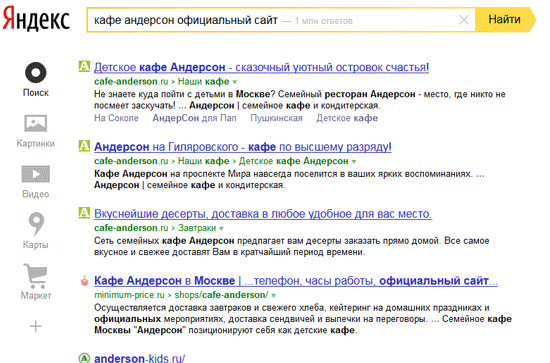Expand dropdown arrow after first result's Наши кафе
The width and height of the screenshot is (550, 363).
pyautogui.click(x=235, y=82)
